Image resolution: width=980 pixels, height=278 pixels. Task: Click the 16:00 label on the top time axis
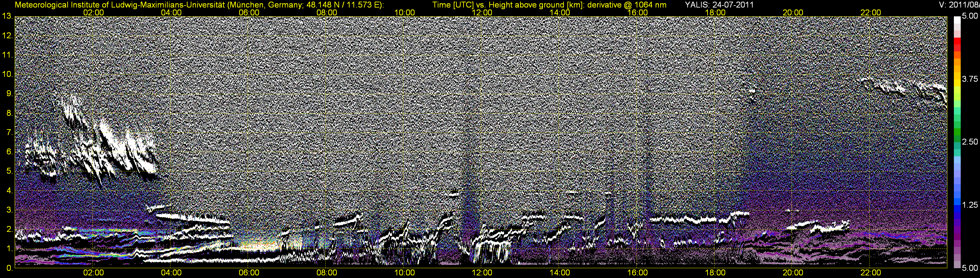pyautogui.click(x=638, y=12)
